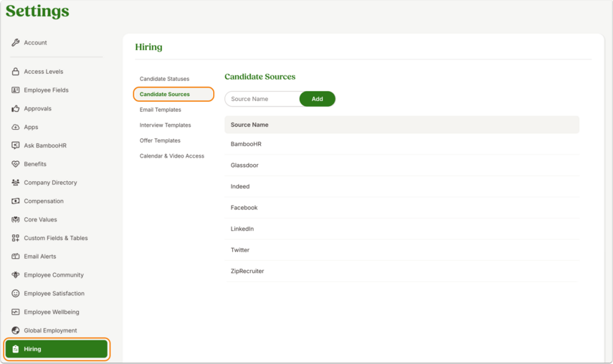Select the Indeed source row
The width and height of the screenshot is (613, 364).
402,186
